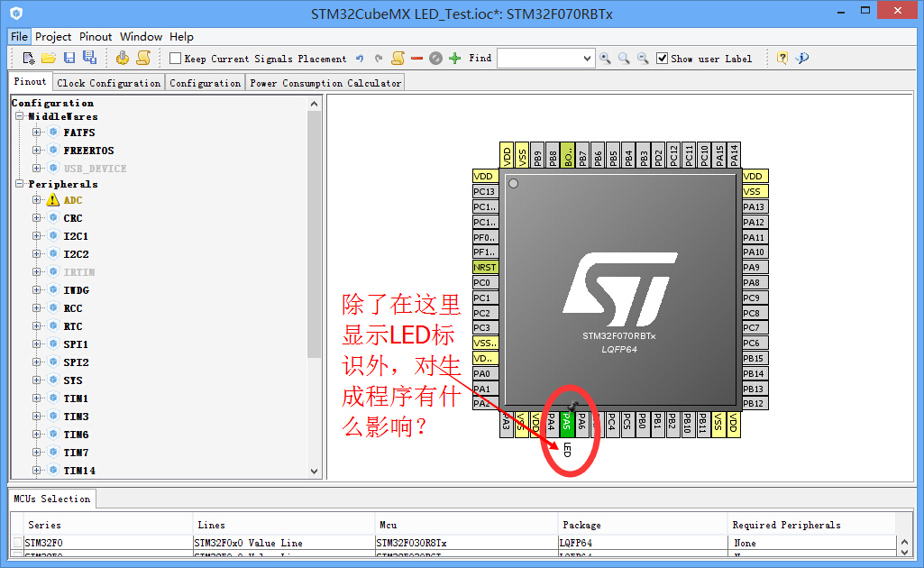The image size is (924, 568).
Task: Open the Pinout menu
Action: [x=96, y=37]
